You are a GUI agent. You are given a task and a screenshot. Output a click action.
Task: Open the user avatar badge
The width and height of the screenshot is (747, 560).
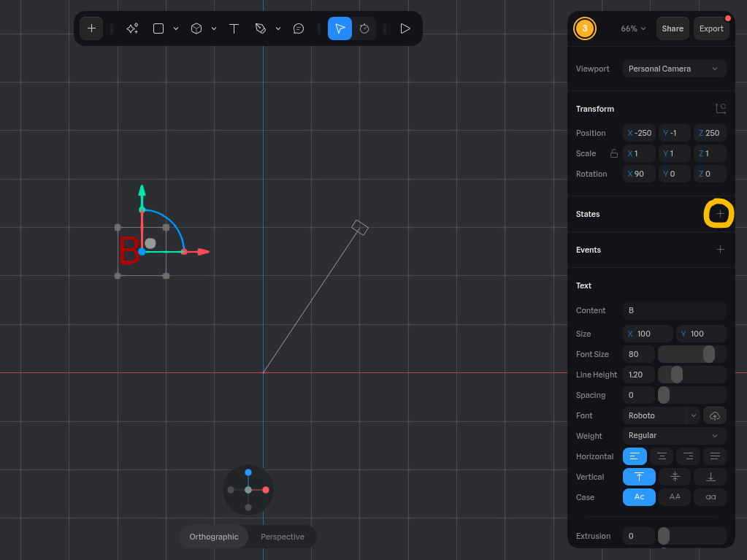(x=585, y=28)
